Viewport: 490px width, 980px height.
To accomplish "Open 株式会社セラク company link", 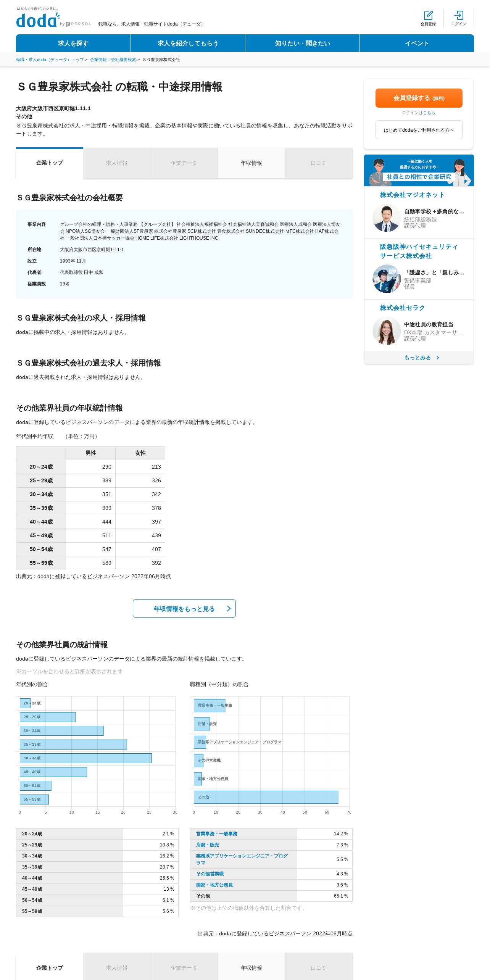I will (402, 308).
